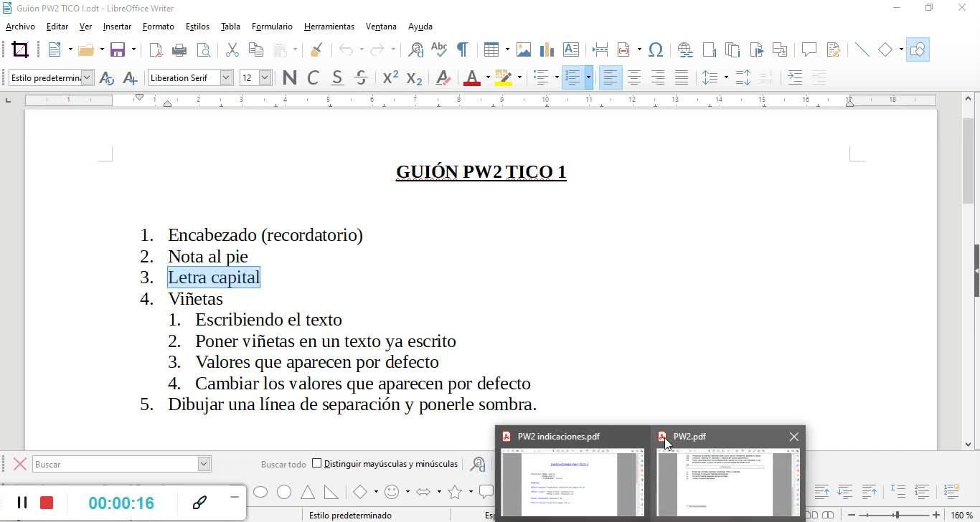Screen dimensions: 980x522
Task: Stop the screen recording
Action: (x=47, y=503)
